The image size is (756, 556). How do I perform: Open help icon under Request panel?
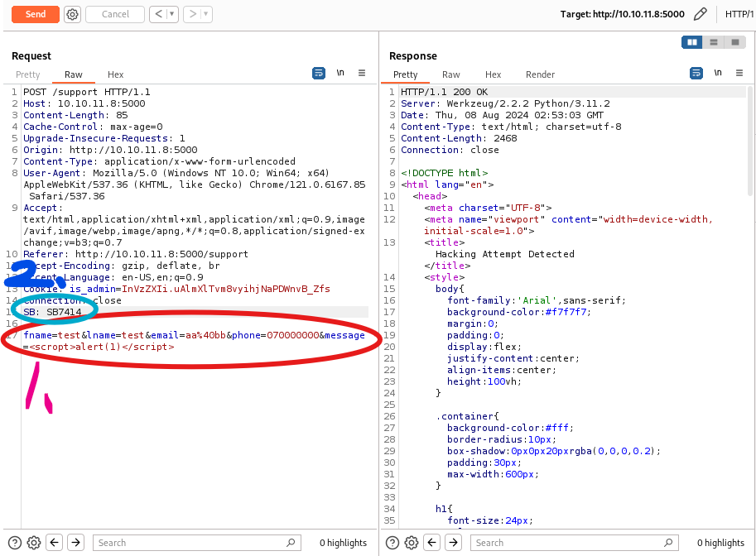15,543
